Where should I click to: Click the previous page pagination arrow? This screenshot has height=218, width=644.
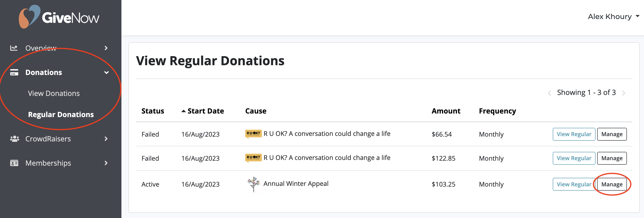pyautogui.click(x=550, y=93)
